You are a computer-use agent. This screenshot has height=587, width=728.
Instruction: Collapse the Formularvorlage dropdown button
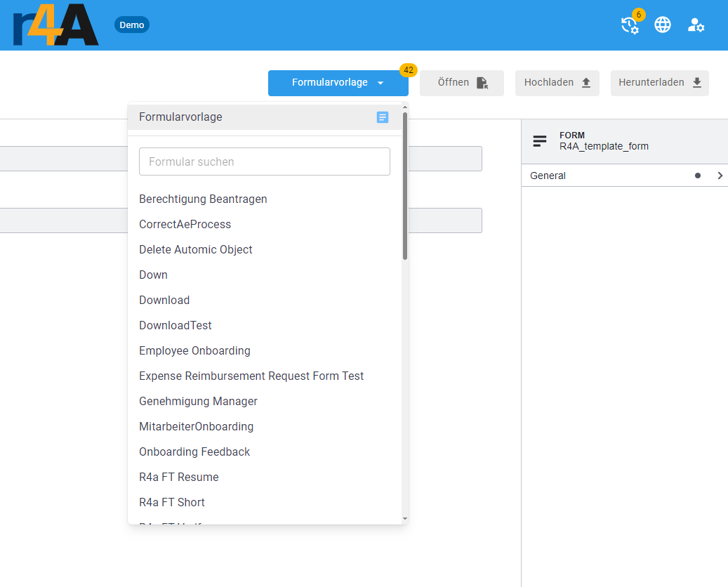(338, 83)
